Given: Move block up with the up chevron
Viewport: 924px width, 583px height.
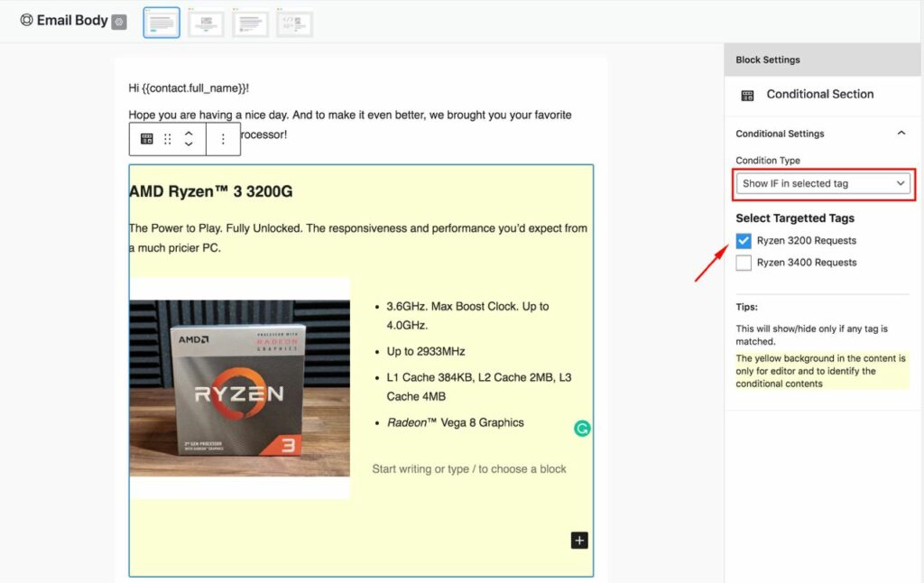Looking at the screenshot, I should [189, 134].
